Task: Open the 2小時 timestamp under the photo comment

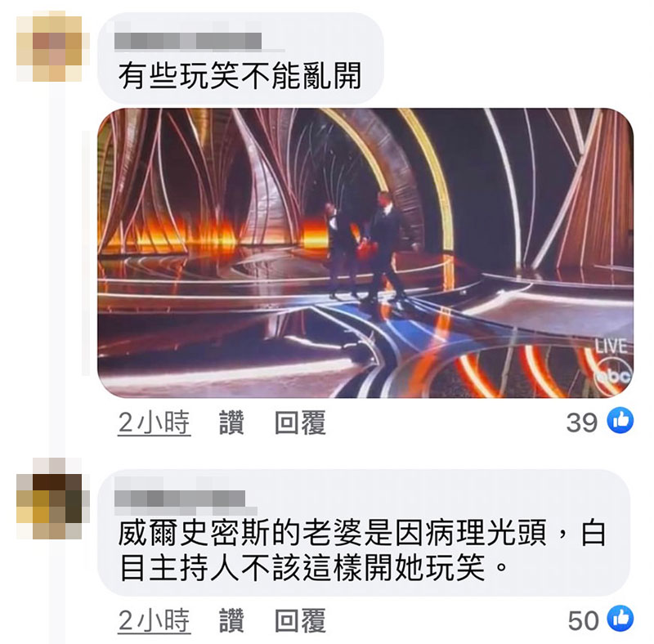Action: coord(154,423)
